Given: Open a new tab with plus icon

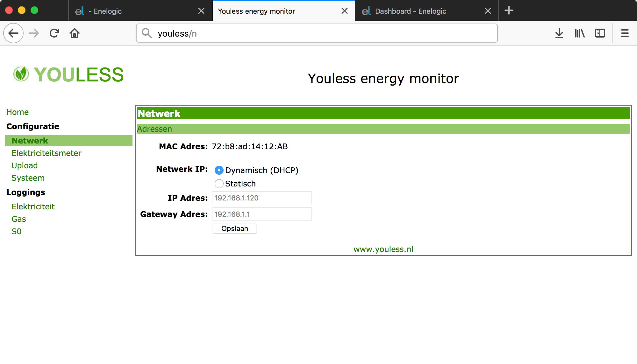Looking at the screenshot, I should 509,10.
